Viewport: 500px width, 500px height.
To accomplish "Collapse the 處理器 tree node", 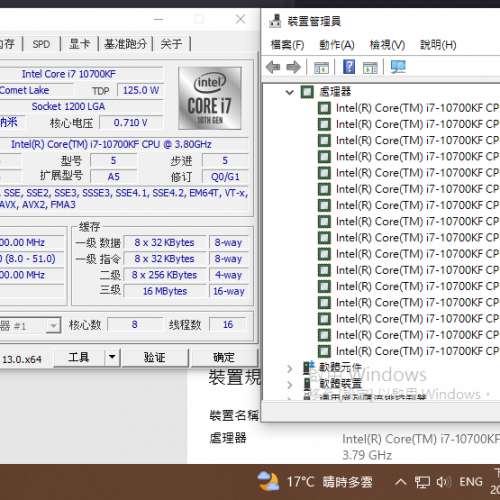I will click(290, 92).
